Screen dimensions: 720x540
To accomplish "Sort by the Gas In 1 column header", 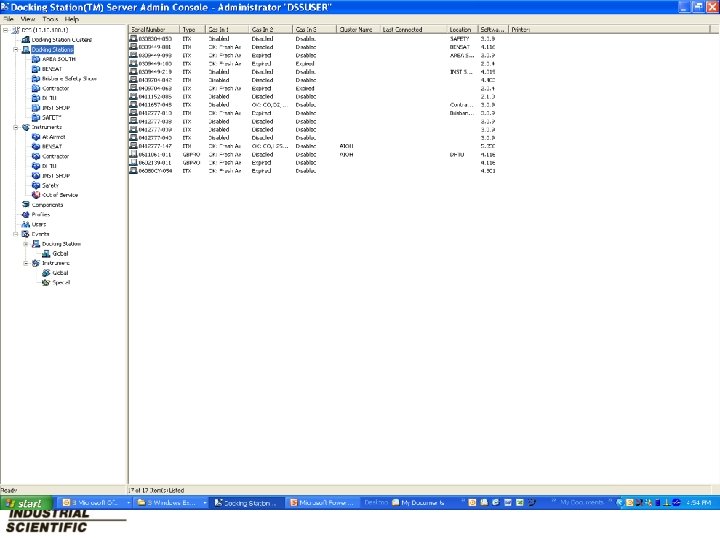I will pyautogui.click(x=227, y=29).
